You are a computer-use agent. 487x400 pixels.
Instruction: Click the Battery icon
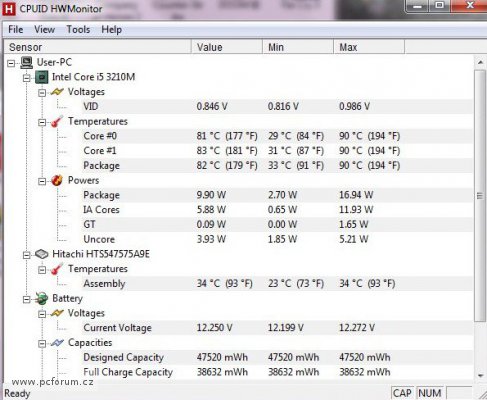click(41, 299)
